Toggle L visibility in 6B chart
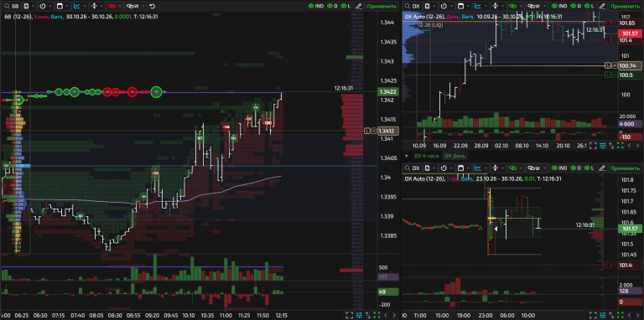The width and height of the screenshot is (644, 320). [345, 6]
